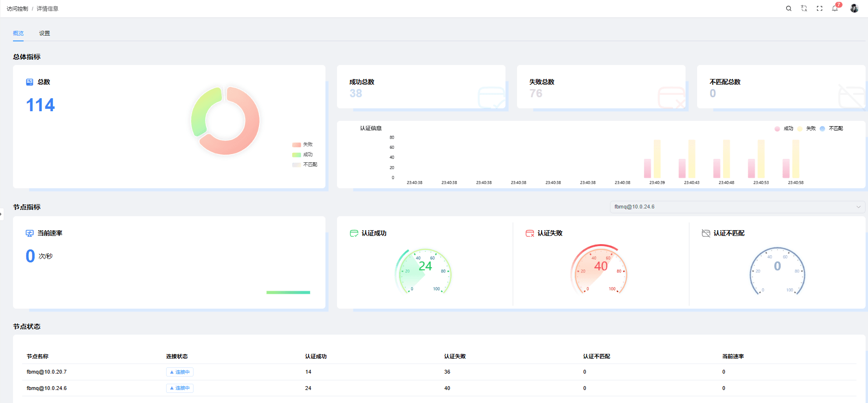
Task: Click the 认证失败 card icon
Action: point(530,234)
